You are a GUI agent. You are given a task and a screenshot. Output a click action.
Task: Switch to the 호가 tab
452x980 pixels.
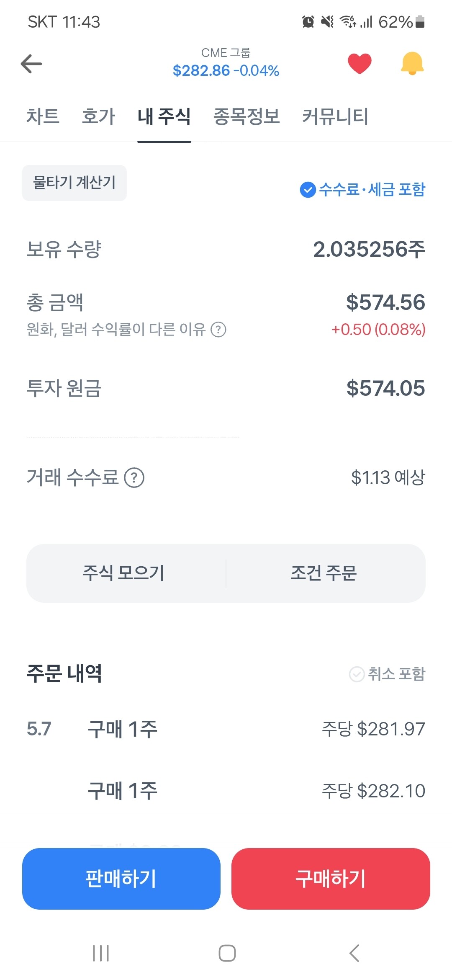coord(98,116)
